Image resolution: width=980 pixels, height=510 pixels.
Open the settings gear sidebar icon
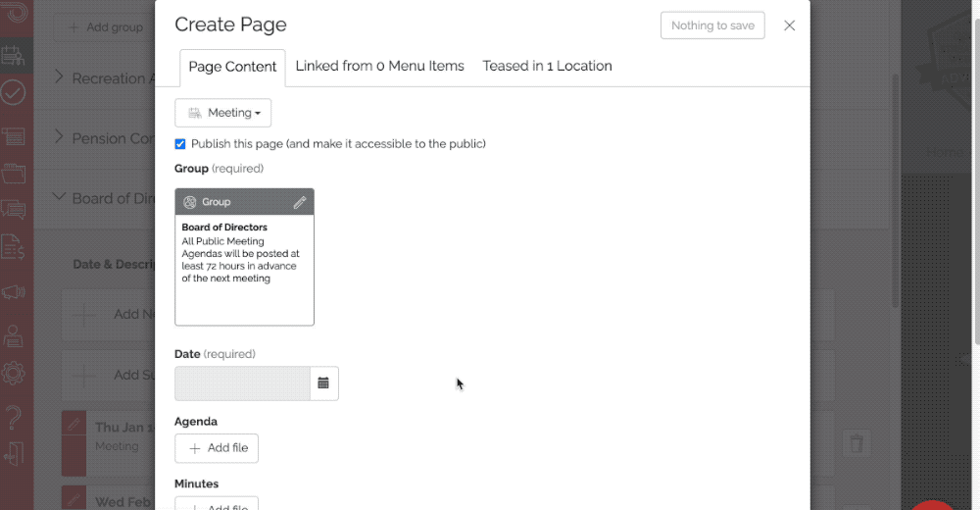(13, 374)
